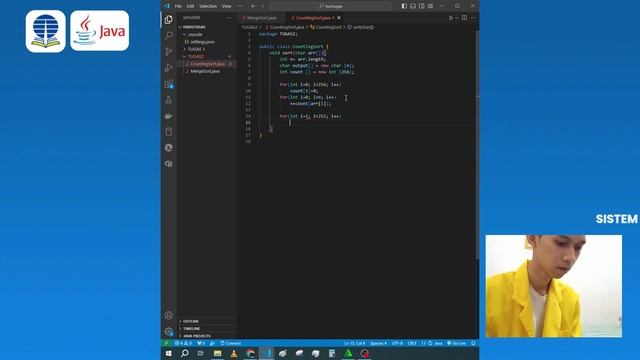Expand the OUTLINE section

point(207,322)
